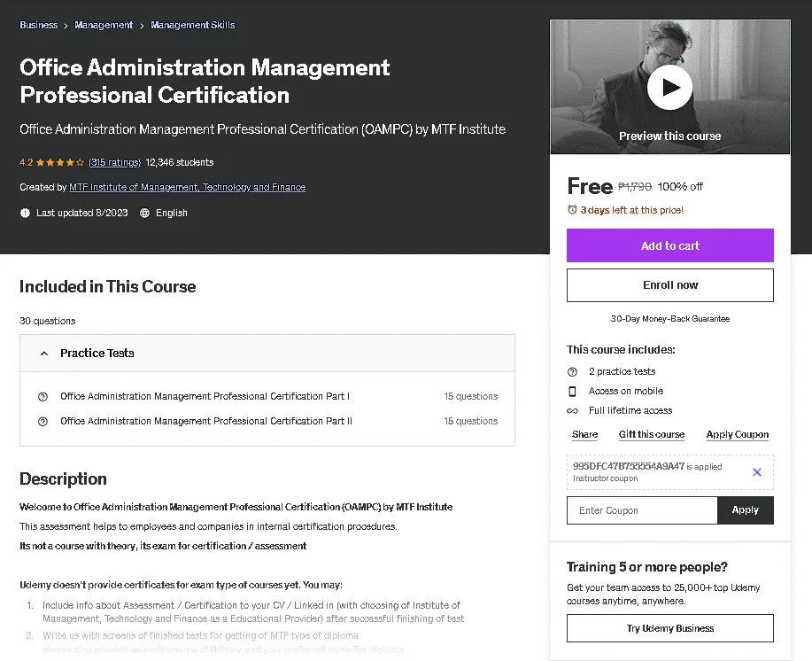
Task: Open the 315 ratings link
Action: (x=114, y=162)
